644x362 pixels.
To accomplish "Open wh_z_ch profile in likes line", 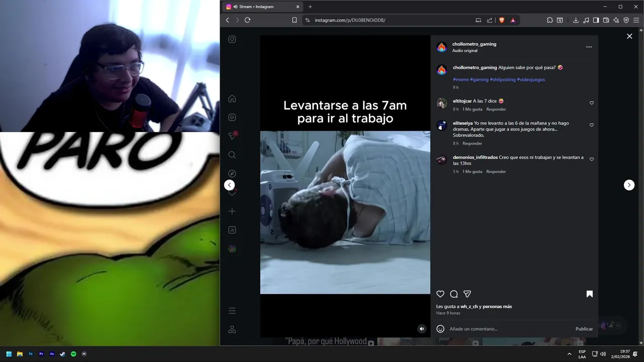I will [x=469, y=306].
